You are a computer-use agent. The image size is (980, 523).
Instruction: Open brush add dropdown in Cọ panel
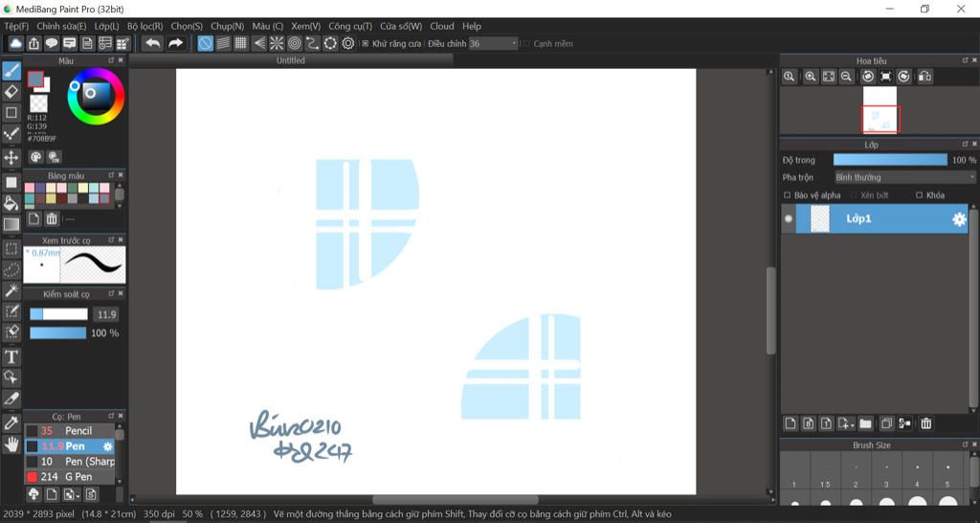point(78,495)
